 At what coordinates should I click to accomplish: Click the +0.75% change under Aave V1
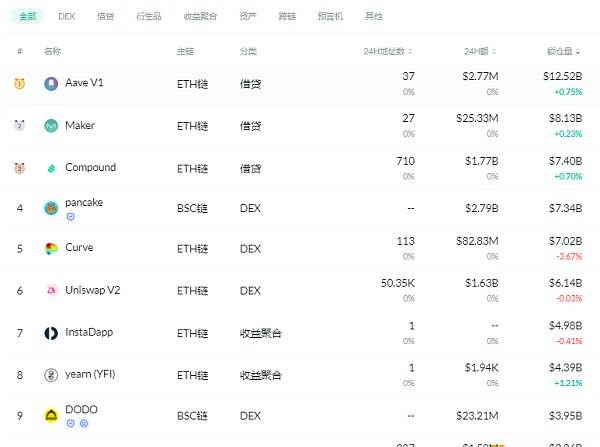coord(568,92)
